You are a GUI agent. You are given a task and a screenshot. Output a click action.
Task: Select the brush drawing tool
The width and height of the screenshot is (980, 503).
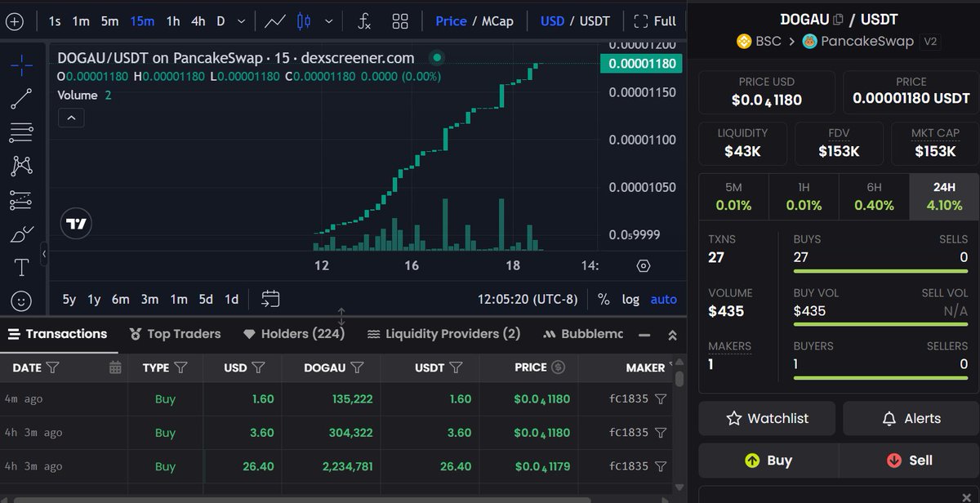21,234
